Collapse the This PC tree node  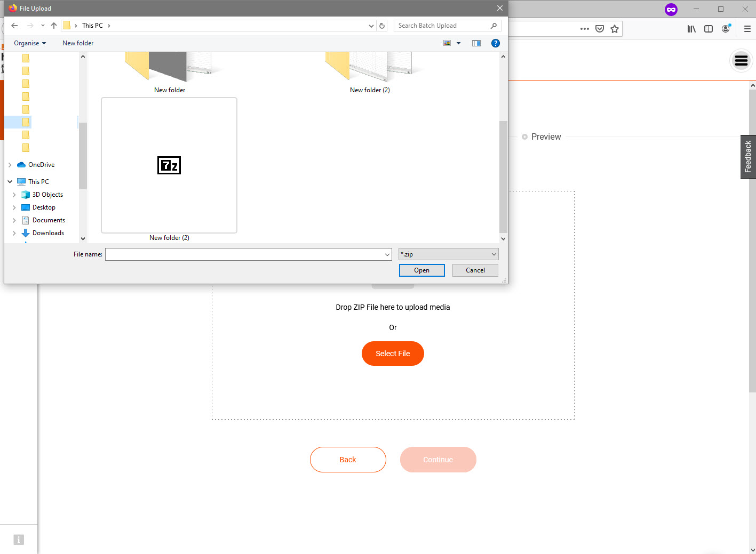coord(10,182)
